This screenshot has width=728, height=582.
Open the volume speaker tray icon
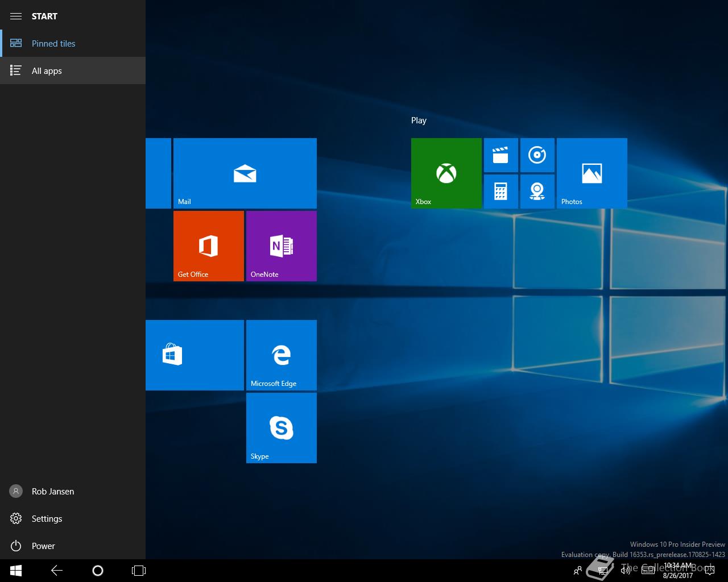pyautogui.click(x=626, y=571)
